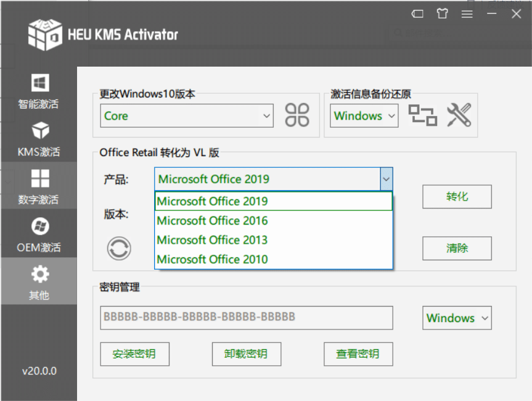Select Microsoft Office 2010 from list
This screenshot has width=532, height=401.
tap(274, 259)
